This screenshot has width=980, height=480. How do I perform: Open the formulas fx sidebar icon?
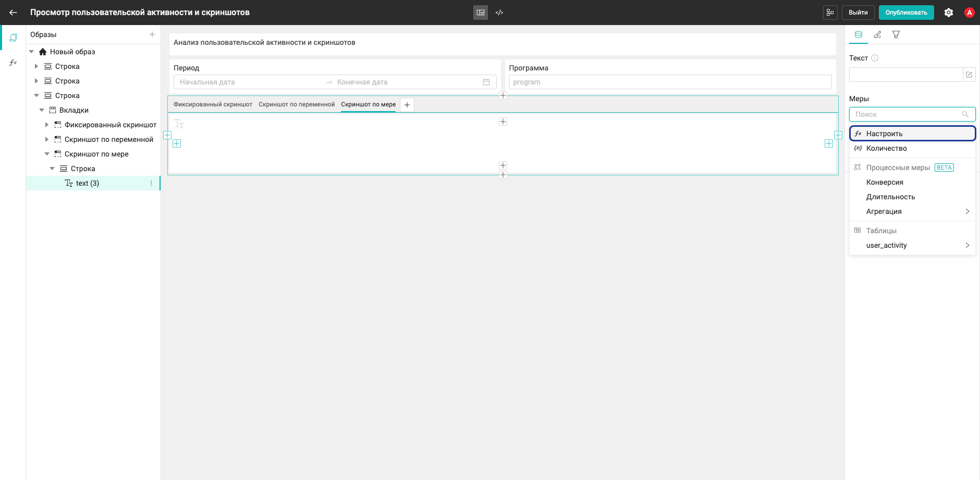coord(13,63)
